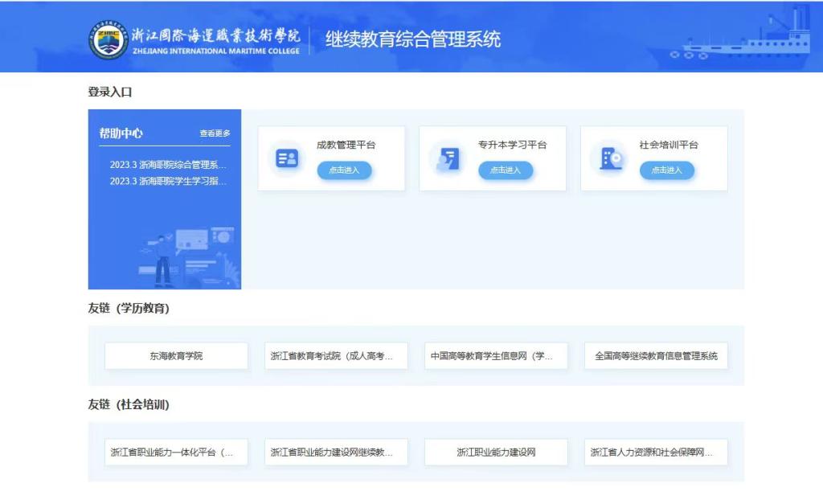Open the 中国高等教育学生信息网 link
The image size is (823, 504).
click(496, 356)
